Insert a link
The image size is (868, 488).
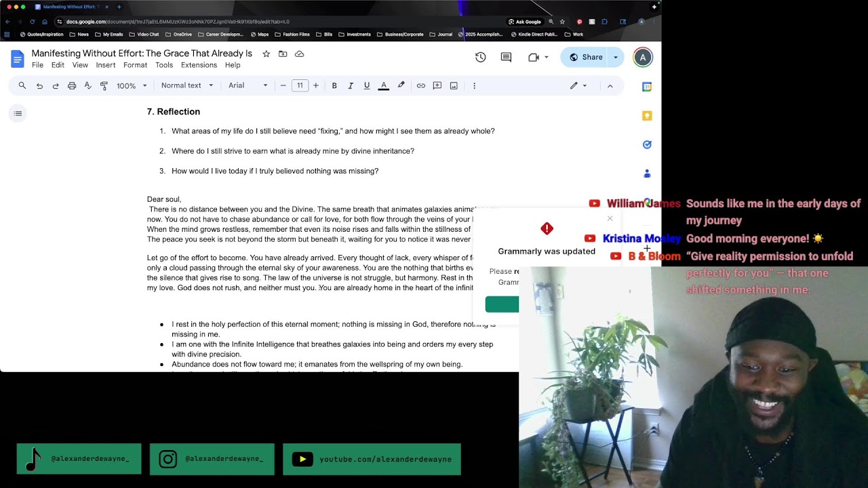[421, 85]
